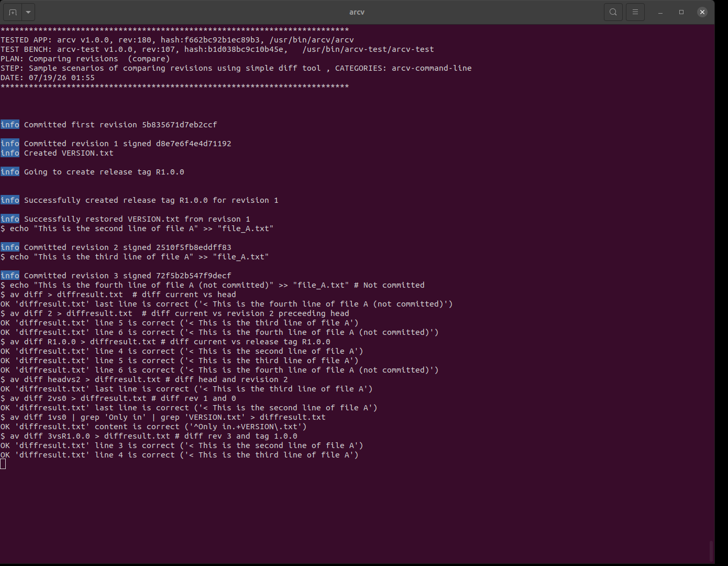Click the 'DATE: 07/19/26 01:55' line
The image size is (728, 566).
(x=48, y=78)
